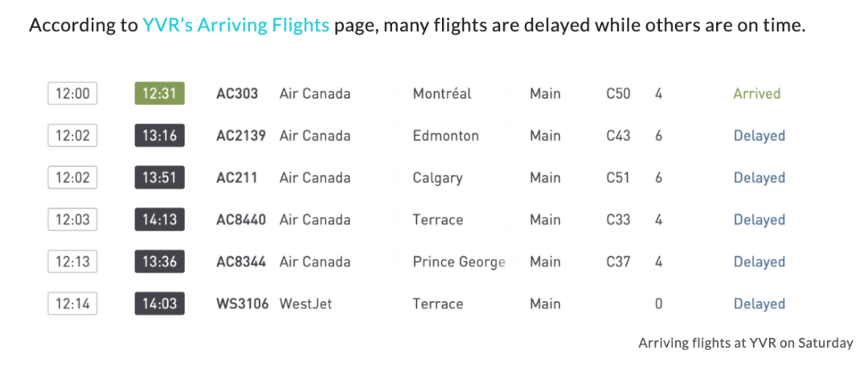Click the 13:51 estimated time badge
Image resolution: width=868 pixels, height=371 pixels.
[x=159, y=177]
